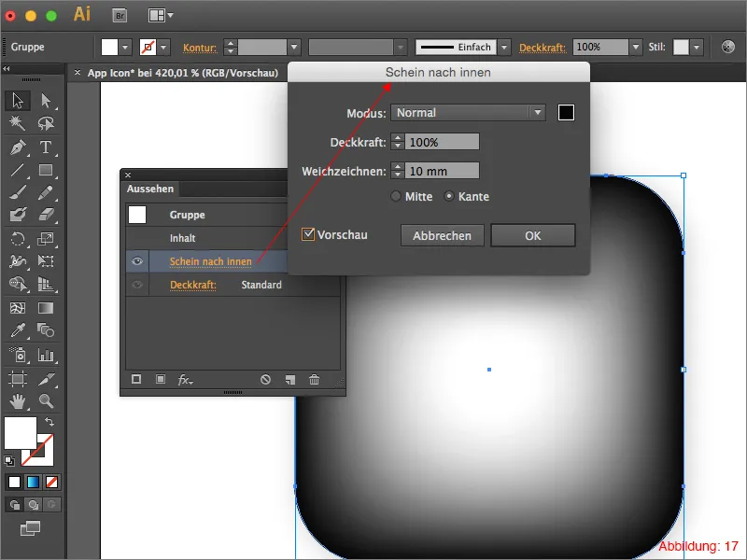Toggle the Vorschau checkbox

tap(308, 234)
